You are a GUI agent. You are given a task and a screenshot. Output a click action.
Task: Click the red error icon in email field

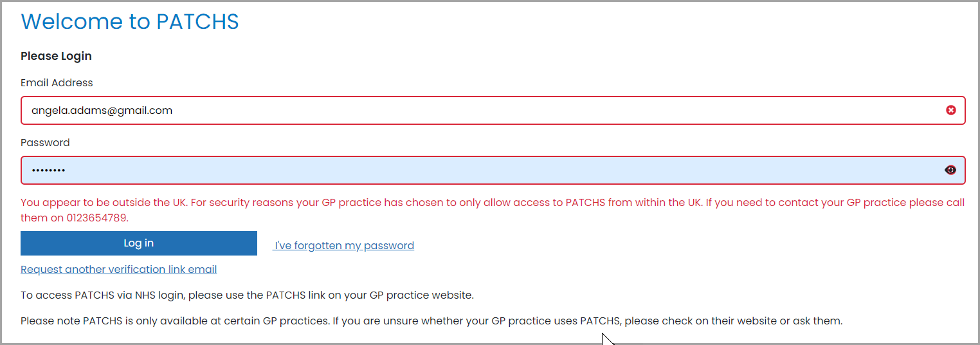950,110
